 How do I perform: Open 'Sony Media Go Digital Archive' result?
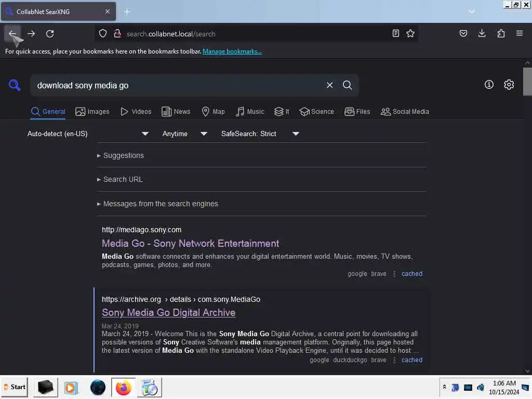[169, 312]
